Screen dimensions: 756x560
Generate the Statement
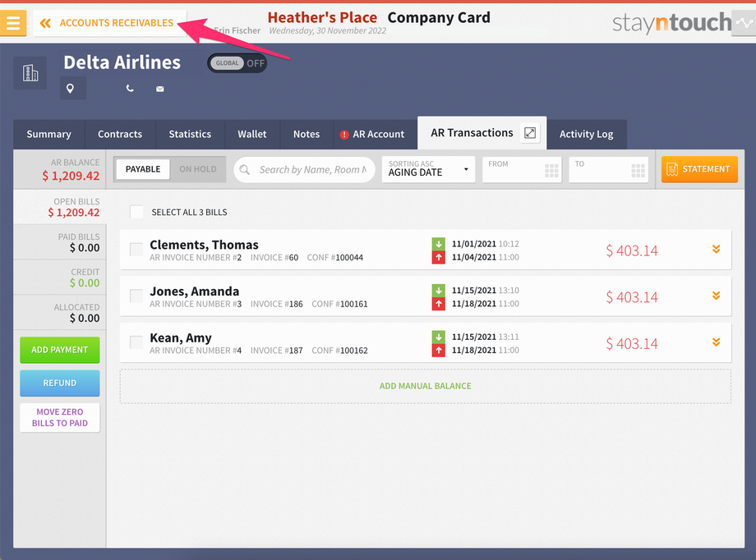699,169
